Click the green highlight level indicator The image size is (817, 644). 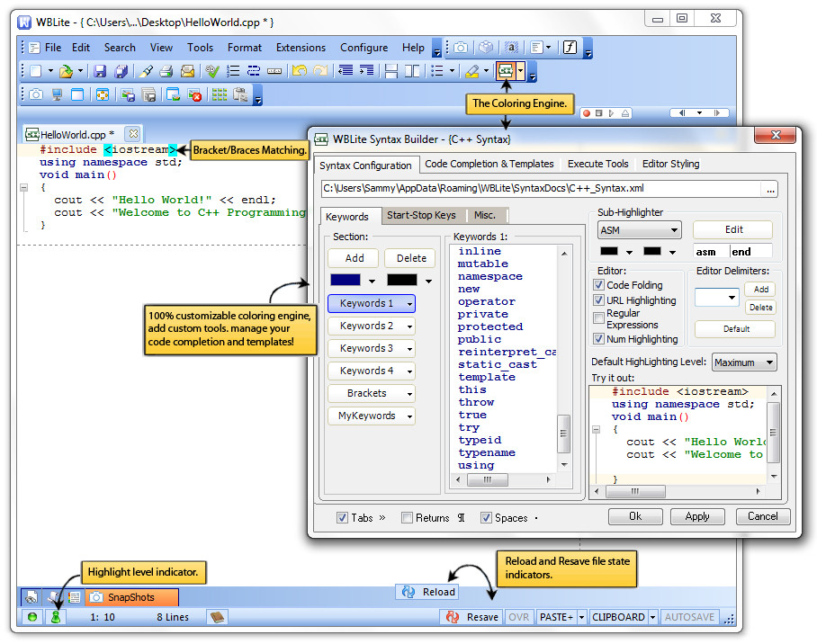56,617
